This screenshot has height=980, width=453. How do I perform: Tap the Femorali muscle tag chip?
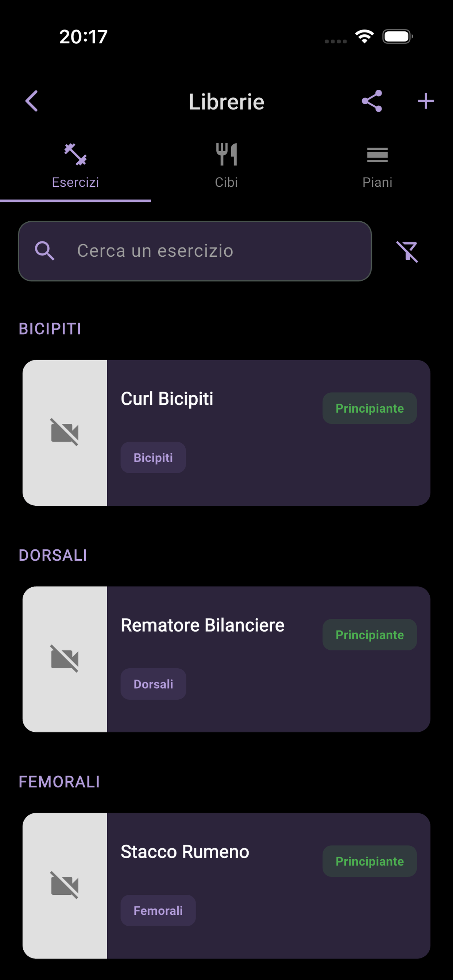pyautogui.click(x=158, y=910)
